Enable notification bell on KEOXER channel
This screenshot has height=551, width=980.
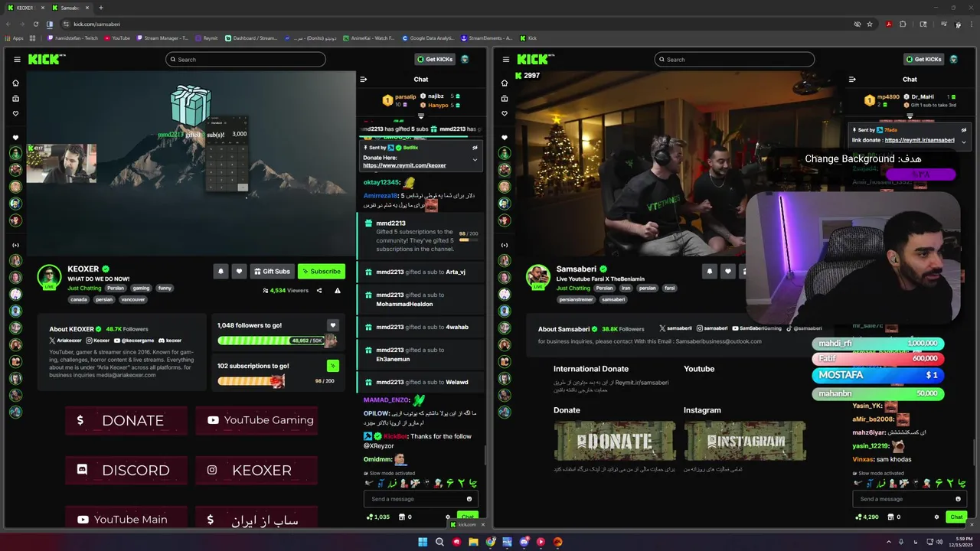(221, 271)
